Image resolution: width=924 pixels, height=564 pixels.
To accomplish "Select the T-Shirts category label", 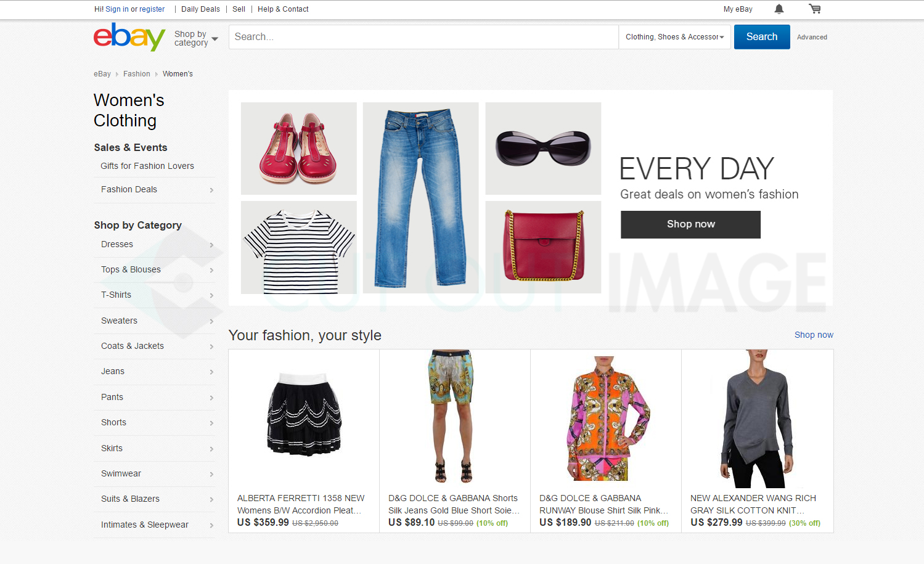I will (116, 295).
